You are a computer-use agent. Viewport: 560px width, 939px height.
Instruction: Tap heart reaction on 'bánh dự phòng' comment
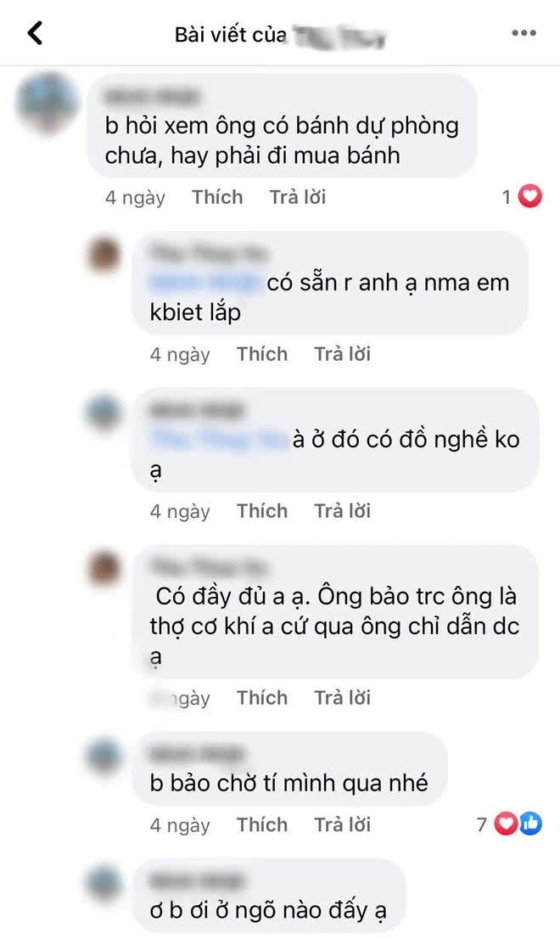click(529, 196)
